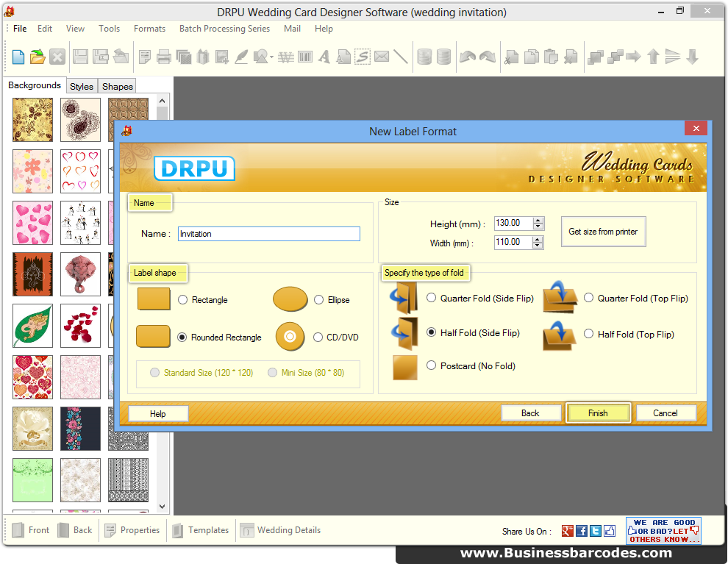Click the envelope Mail icon in toolbar
Viewport: 728px width, 564px height.
(382, 57)
